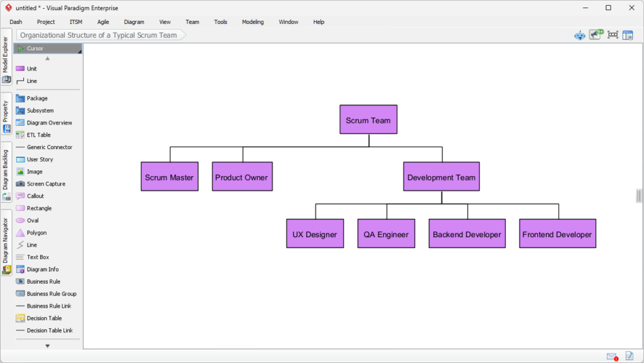Open the Model Explorer side tab
This screenshot has height=363, width=644.
point(6,57)
